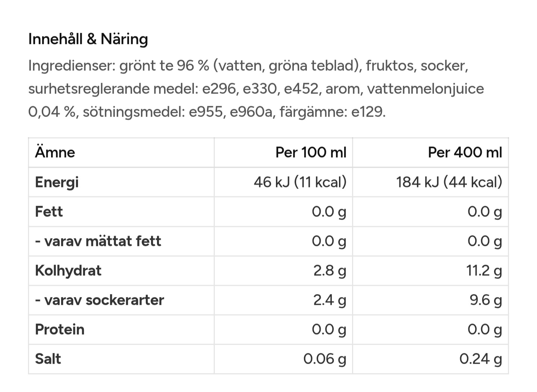Click the 9.6 g sugar value
The width and height of the screenshot is (537, 392).
(x=486, y=300)
